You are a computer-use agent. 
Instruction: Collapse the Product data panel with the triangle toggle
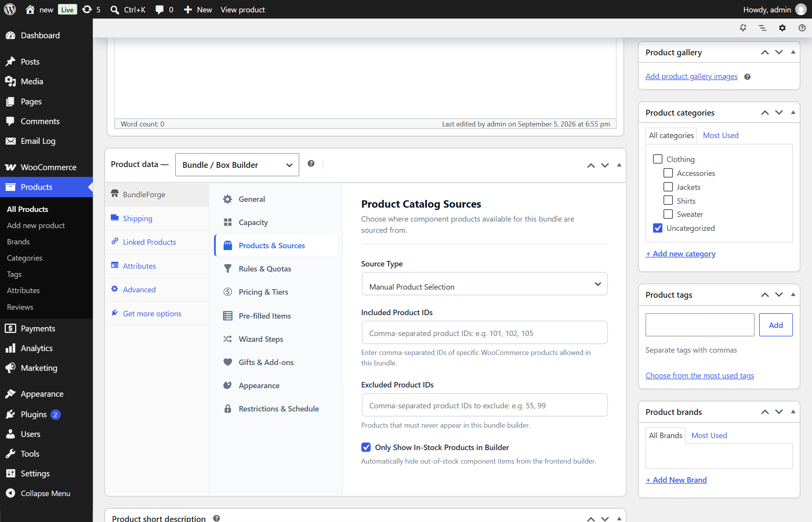(619, 165)
